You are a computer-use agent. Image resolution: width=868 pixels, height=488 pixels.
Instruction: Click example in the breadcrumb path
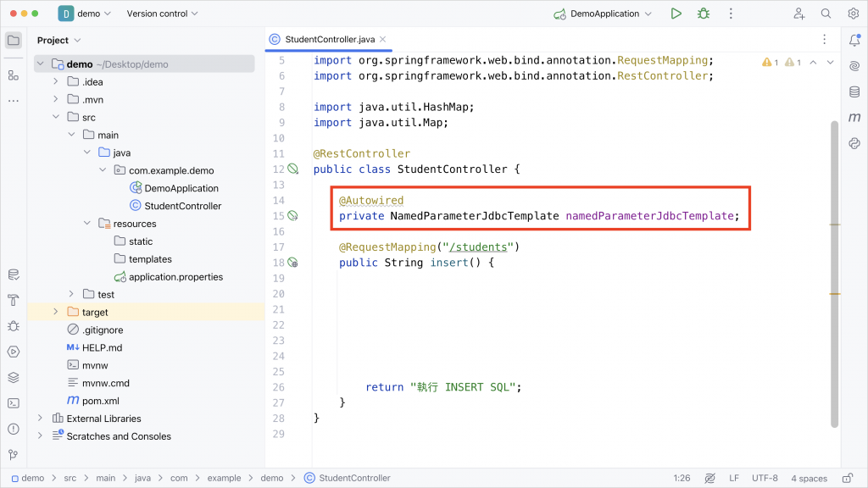pyautogui.click(x=224, y=478)
